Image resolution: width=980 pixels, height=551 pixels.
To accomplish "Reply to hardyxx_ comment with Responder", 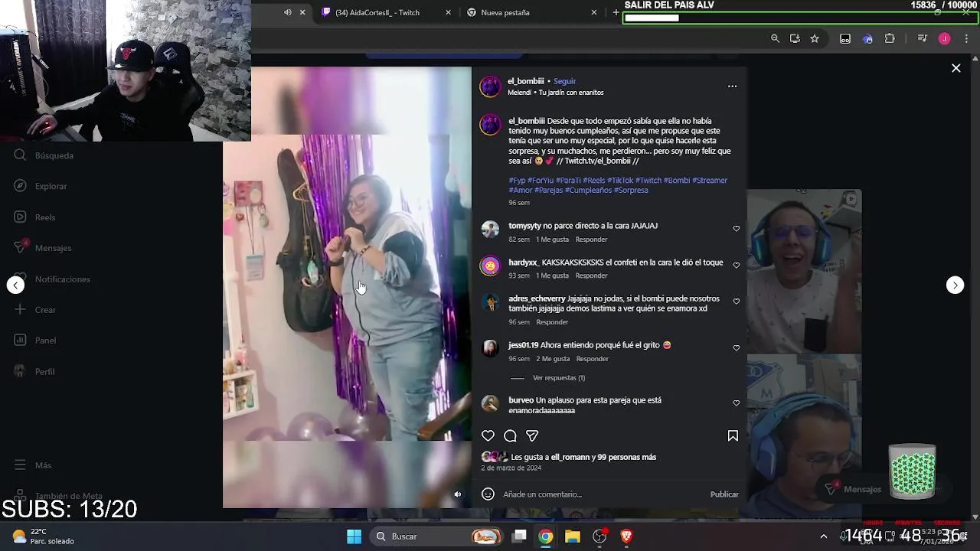I will tap(591, 275).
